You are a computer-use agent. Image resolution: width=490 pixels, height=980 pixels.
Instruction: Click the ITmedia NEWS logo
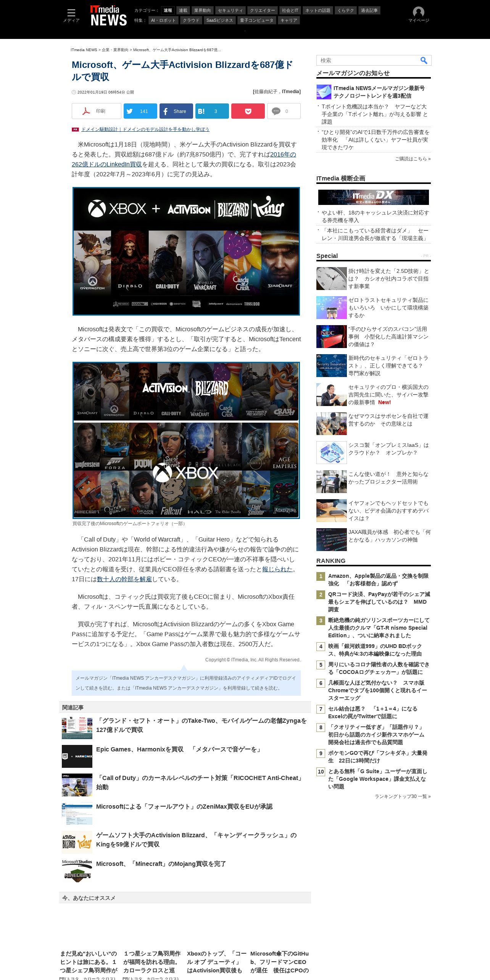tap(108, 16)
